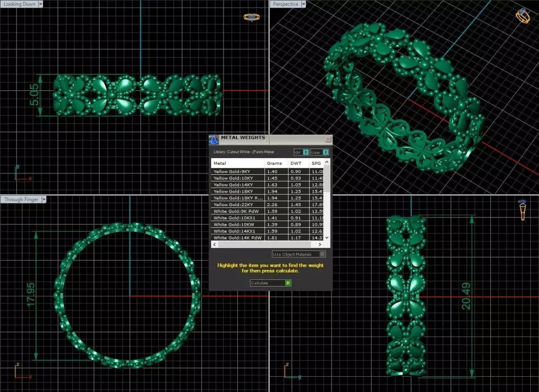Image resolution: width=539 pixels, height=392 pixels.
Task: Click the horizontal scrollbar thumb in metal table
Action: point(265,244)
